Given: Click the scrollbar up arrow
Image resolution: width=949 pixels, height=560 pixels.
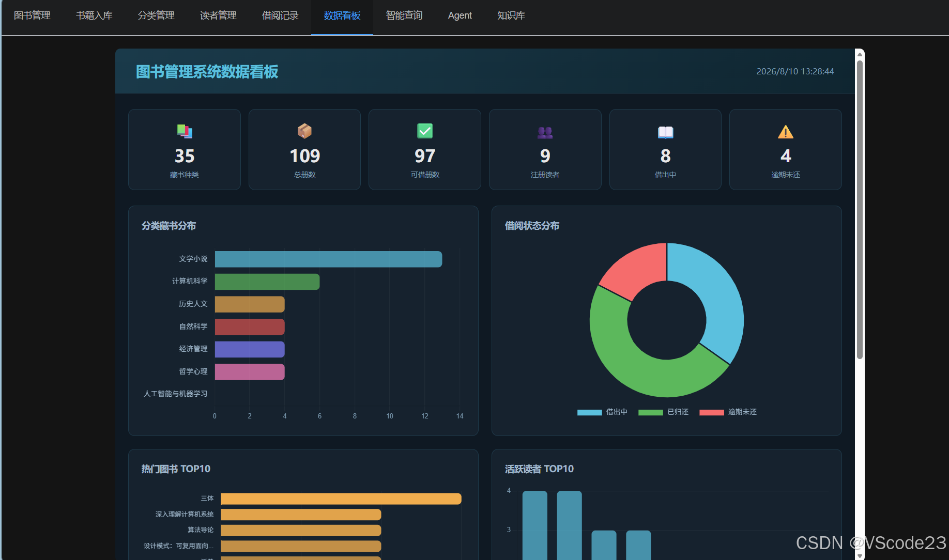Looking at the screenshot, I should coord(860,54).
